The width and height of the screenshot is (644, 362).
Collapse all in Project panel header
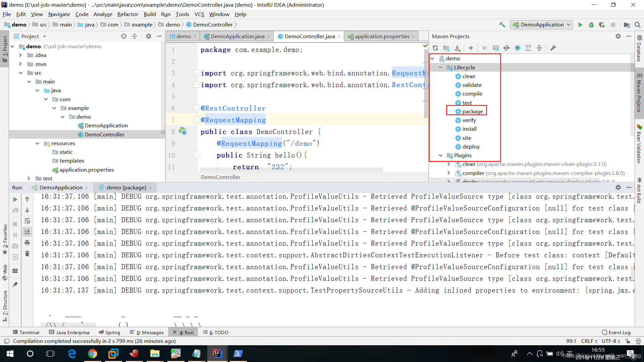click(135, 36)
